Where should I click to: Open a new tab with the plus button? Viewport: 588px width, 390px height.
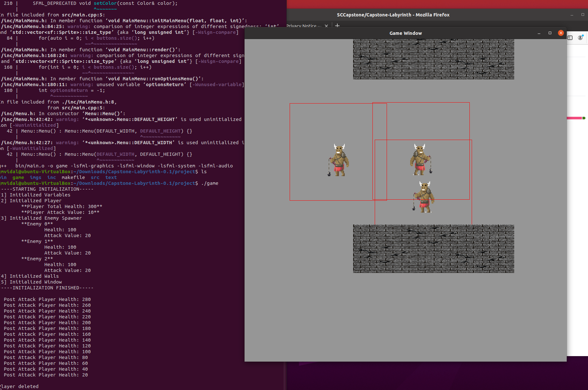pyautogui.click(x=337, y=26)
